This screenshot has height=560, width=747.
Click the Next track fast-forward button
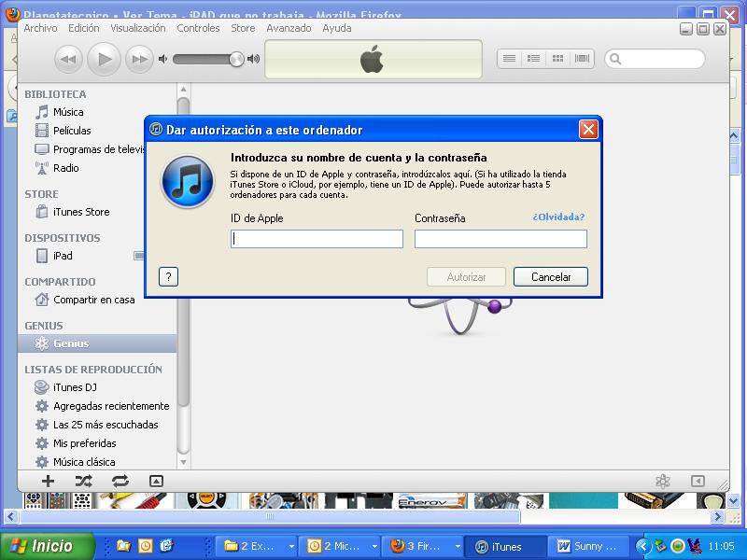[x=139, y=60]
